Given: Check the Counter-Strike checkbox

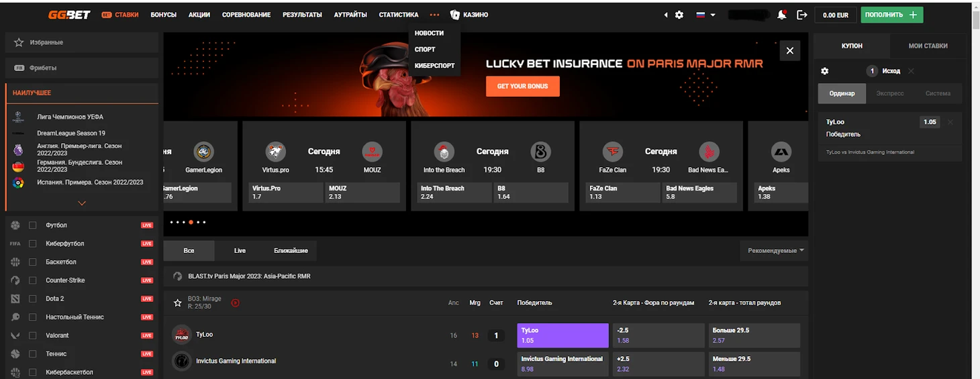Looking at the screenshot, I should point(33,280).
